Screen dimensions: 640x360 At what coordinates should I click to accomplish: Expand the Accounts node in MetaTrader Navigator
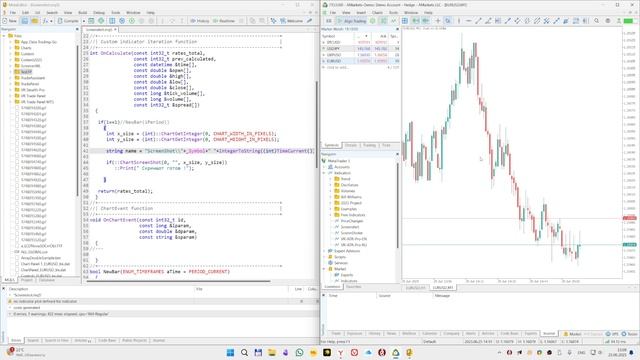pyautogui.click(x=324, y=167)
